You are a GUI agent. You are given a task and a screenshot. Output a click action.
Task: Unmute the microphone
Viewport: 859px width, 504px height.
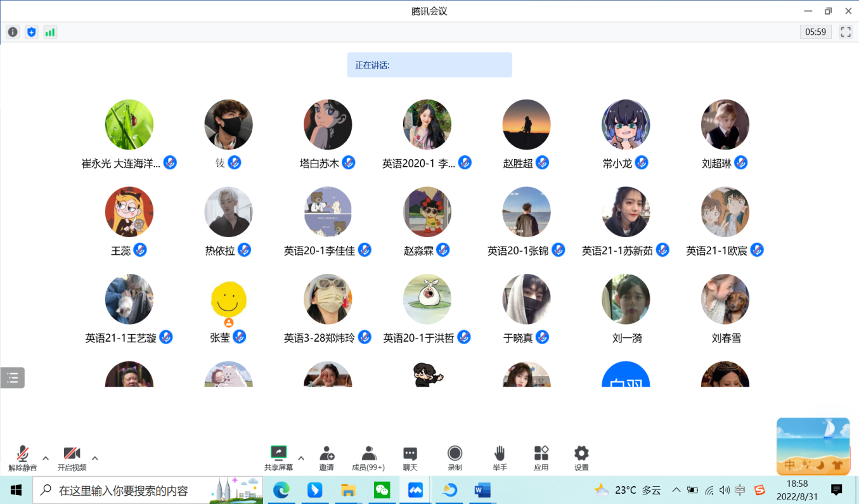click(23, 458)
